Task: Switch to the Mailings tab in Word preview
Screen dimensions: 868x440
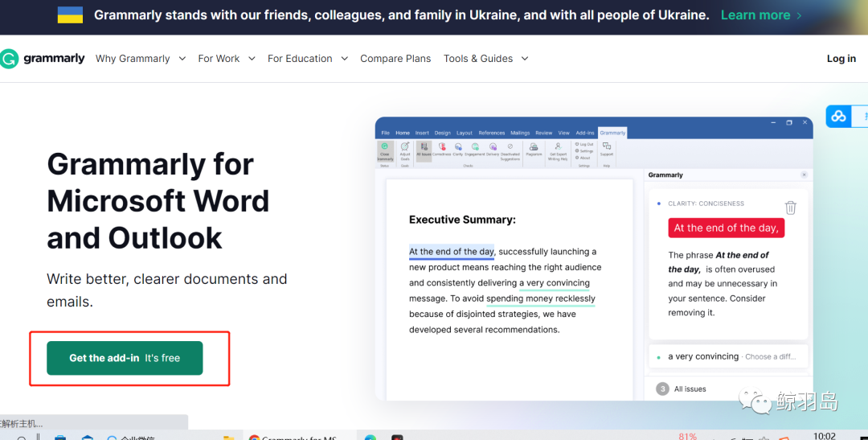Action: [x=520, y=133]
